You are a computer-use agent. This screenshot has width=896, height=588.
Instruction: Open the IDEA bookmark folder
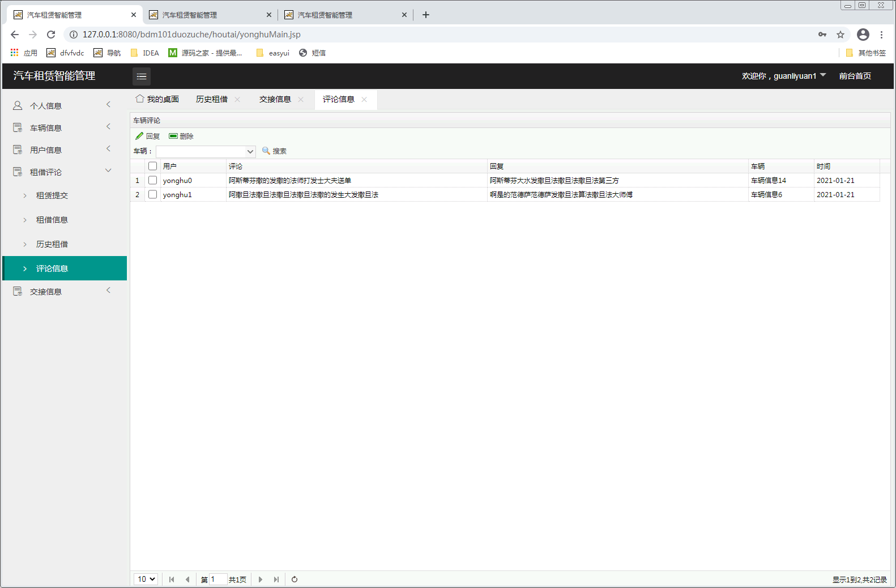145,53
